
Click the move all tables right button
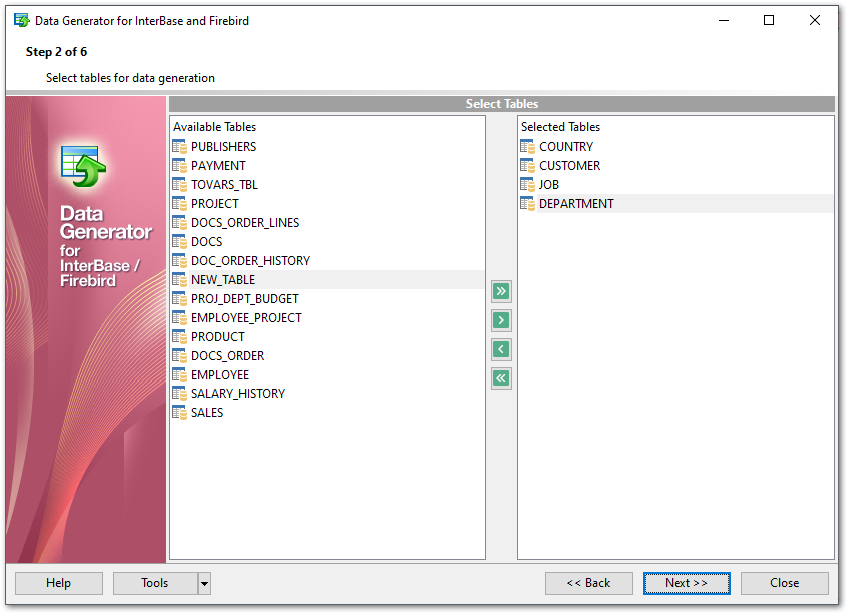click(x=501, y=291)
